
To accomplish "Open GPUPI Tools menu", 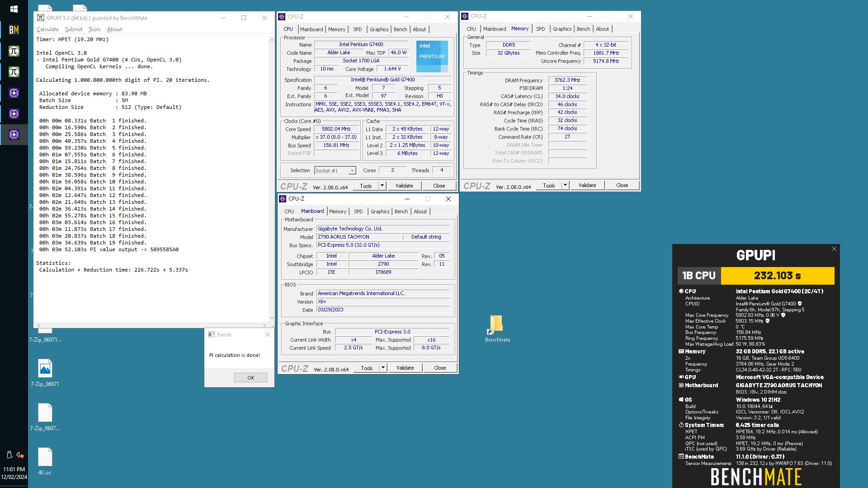I will coord(94,29).
